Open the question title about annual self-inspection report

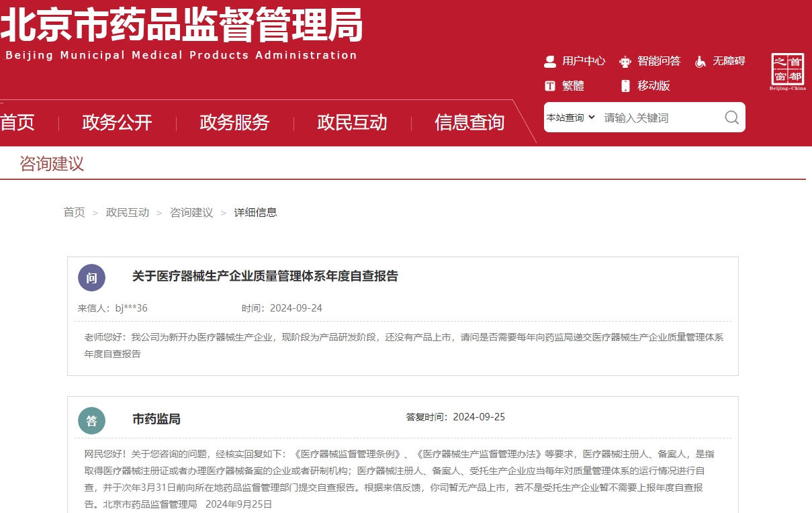coord(265,276)
